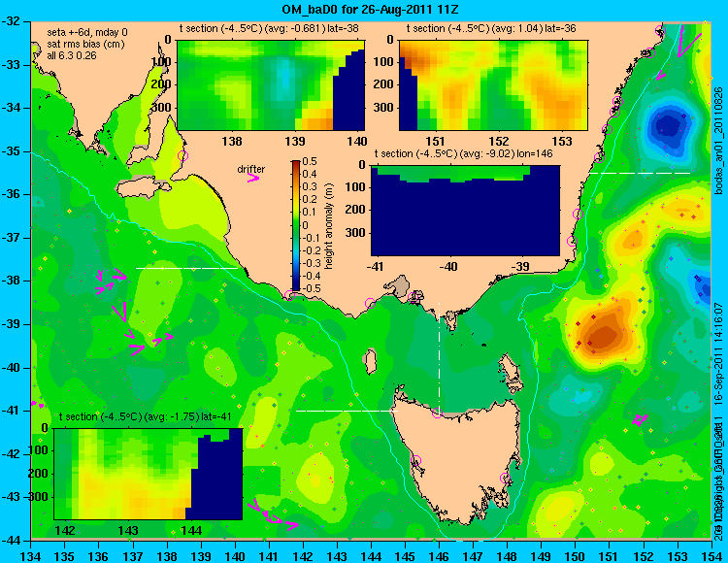Open the lat=-38 temperature section inset plot
This screenshot has width=728, height=563.
coord(271,84)
